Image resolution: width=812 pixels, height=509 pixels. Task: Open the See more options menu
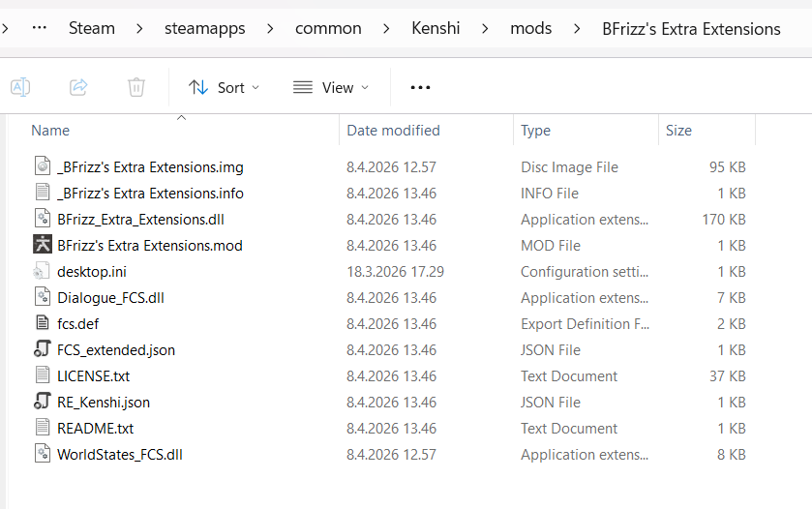[420, 87]
